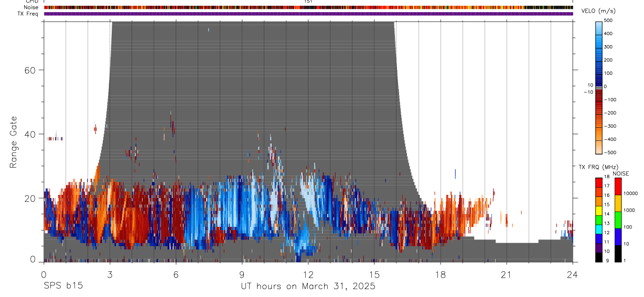644x297 pixels.
Task: Click the green 100–1000 NOISE scale segment
Action: 618,220
